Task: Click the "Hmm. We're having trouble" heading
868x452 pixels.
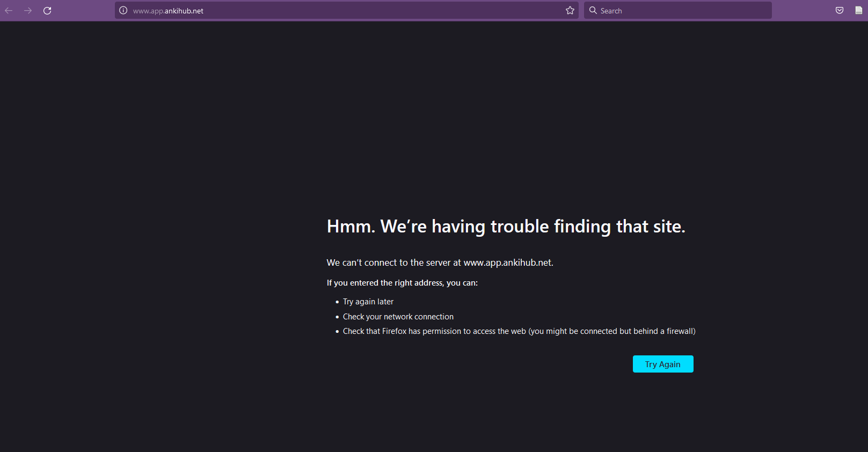Action: coord(506,227)
